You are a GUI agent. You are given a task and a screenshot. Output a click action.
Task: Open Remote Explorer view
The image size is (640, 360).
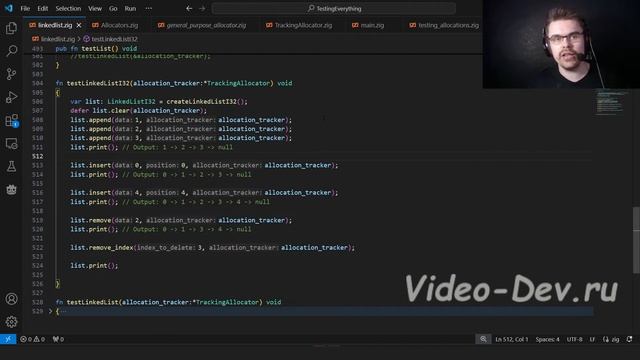11,144
